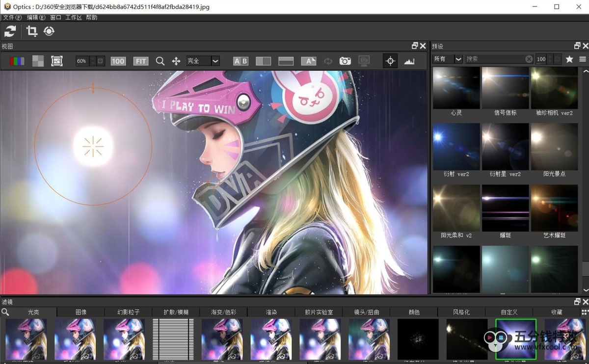
Task: Toggle A B side-by-side comparison
Action: click(241, 61)
